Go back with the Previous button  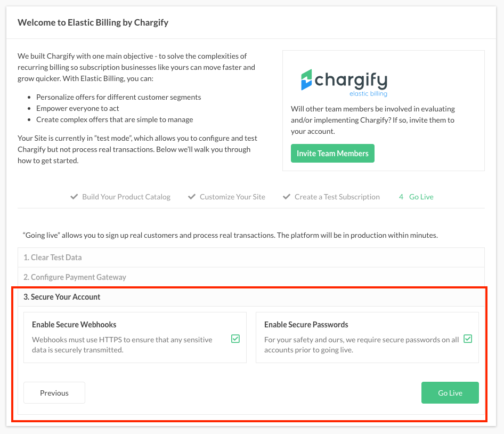click(x=54, y=393)
